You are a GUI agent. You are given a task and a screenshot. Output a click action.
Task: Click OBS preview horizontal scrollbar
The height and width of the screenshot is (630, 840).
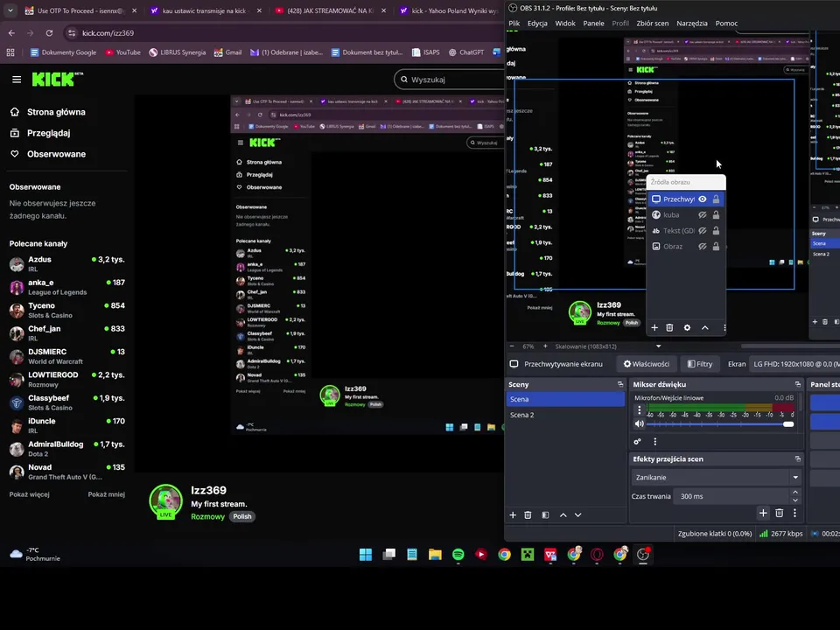(x=790, y=346)
